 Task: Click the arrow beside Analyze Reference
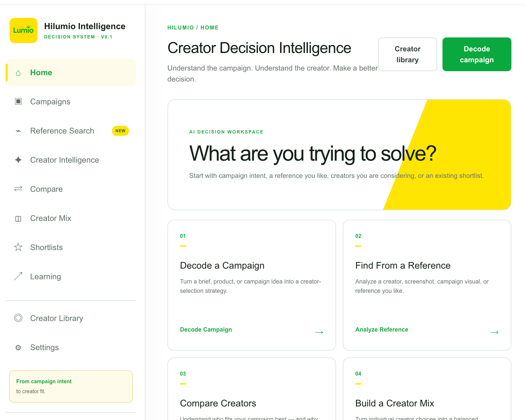coord(495,332)
